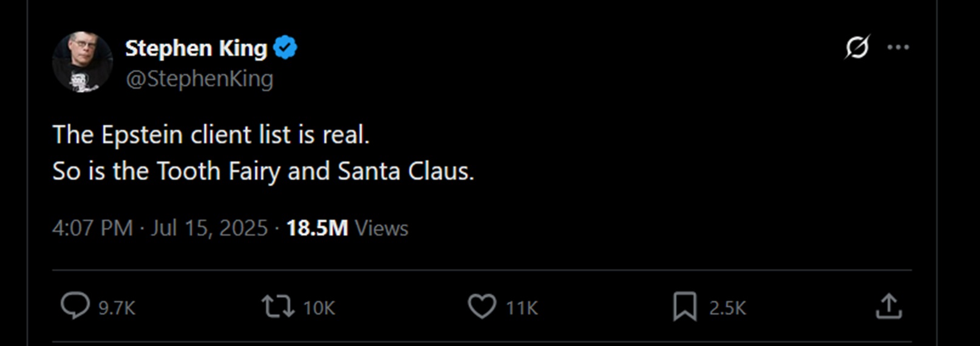
Task: Click the 2.5K bookmarks count
Action: [727, 308]
